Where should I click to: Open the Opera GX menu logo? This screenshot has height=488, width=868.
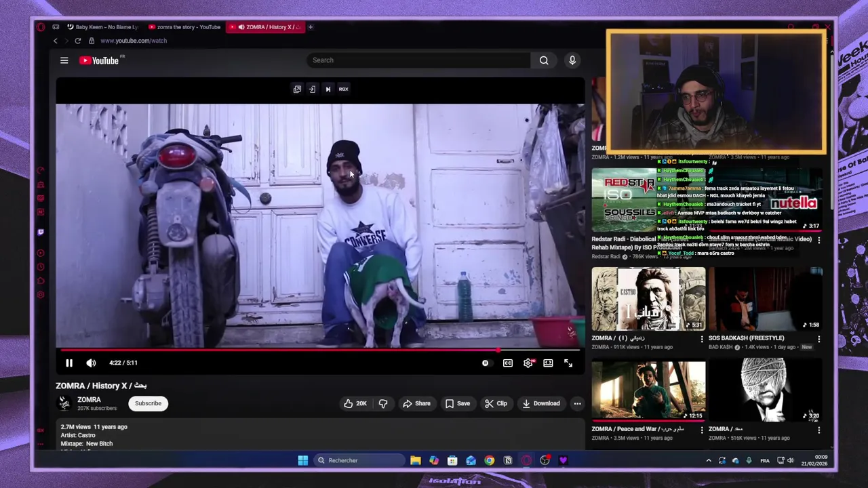(41, 27)
